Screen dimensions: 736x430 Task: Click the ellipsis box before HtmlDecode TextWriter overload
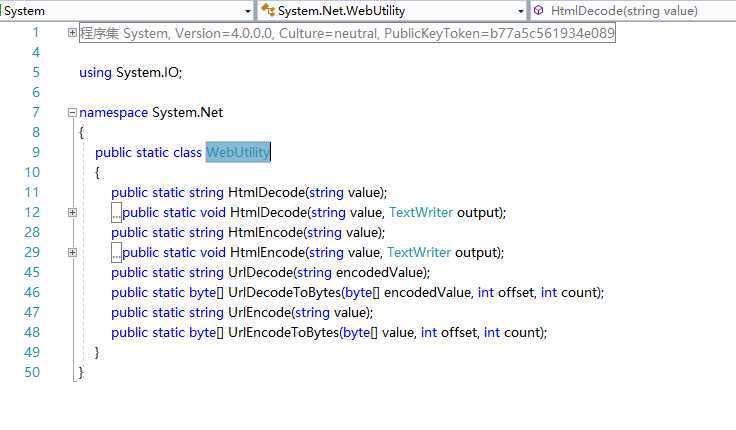point(116,213)
